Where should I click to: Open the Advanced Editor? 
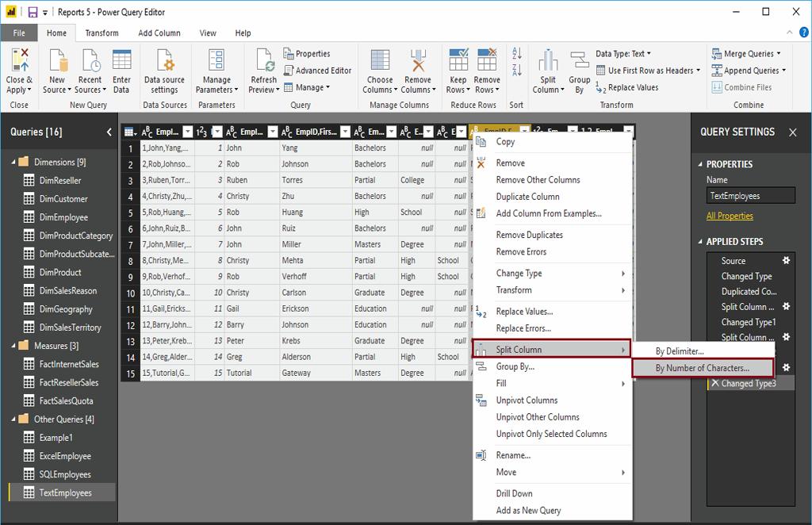(x=317, y=71)
